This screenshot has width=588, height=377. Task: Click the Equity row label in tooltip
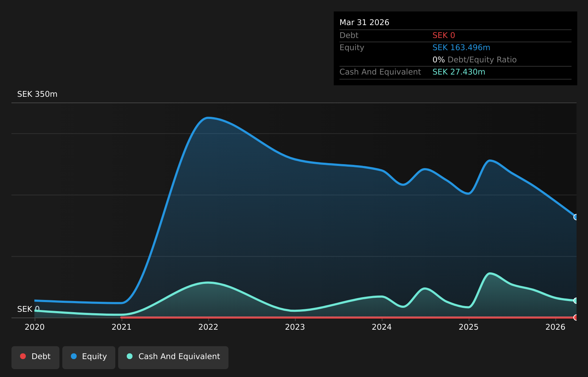click(352, 48)
